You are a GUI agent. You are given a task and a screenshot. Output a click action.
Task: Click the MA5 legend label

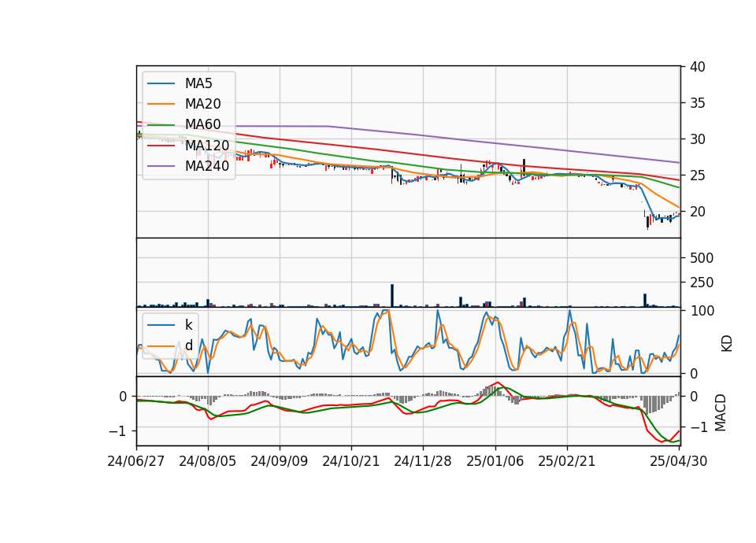click(x=198, y=83)
